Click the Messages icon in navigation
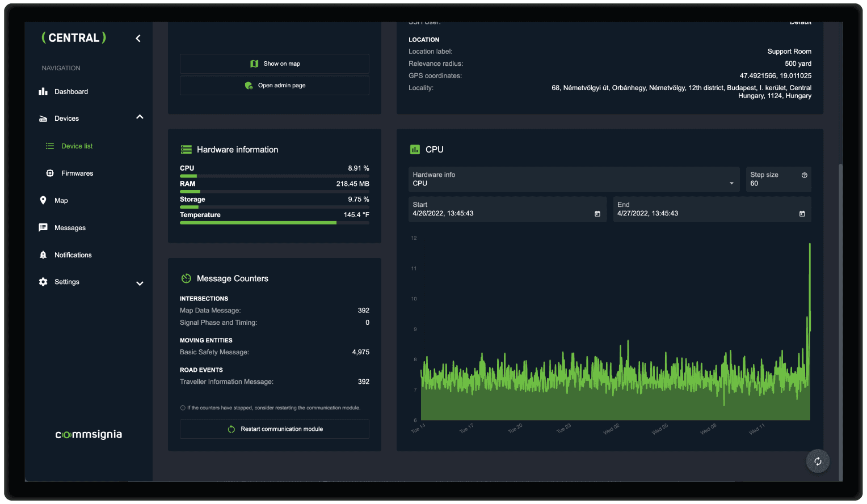Viewport: 867px width, 504px height. (43, 228)
